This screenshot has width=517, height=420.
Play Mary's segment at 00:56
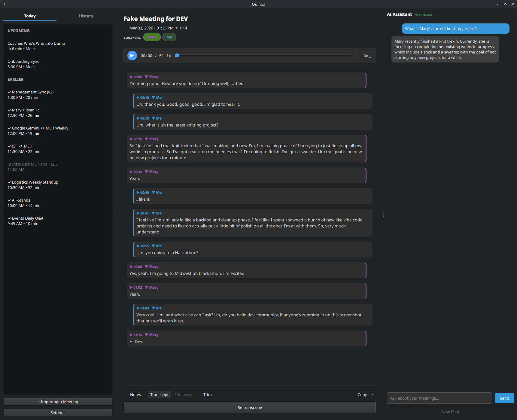(x=136, y=267)
